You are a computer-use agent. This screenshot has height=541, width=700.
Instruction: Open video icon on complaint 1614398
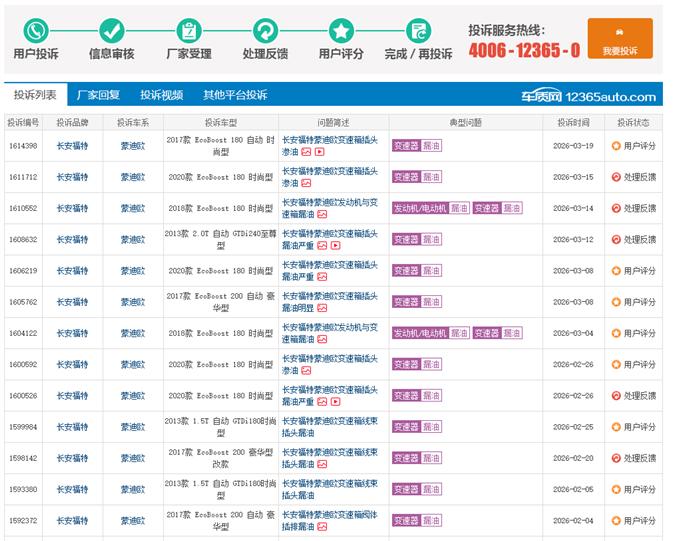click(x=320, y=152)
